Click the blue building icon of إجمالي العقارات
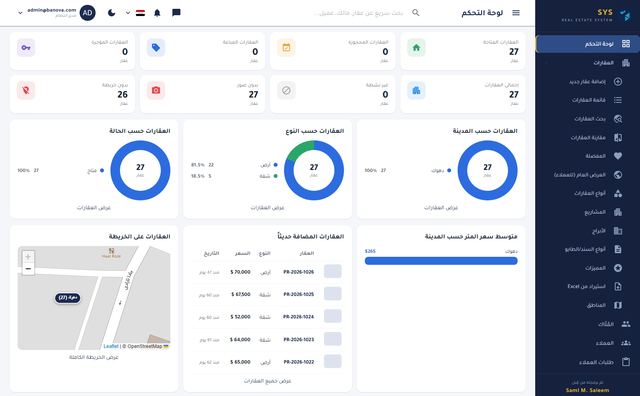This screenshot has width=640, height=396. (416, 91)
